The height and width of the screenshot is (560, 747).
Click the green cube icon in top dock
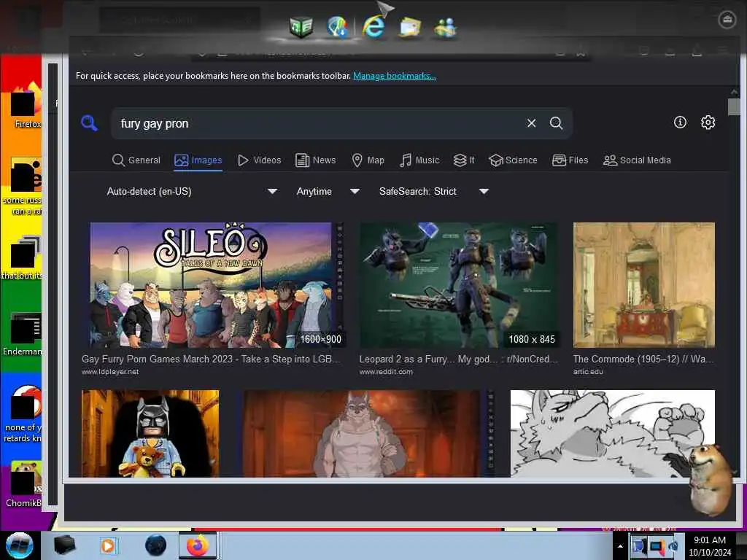tap(301, 27)
